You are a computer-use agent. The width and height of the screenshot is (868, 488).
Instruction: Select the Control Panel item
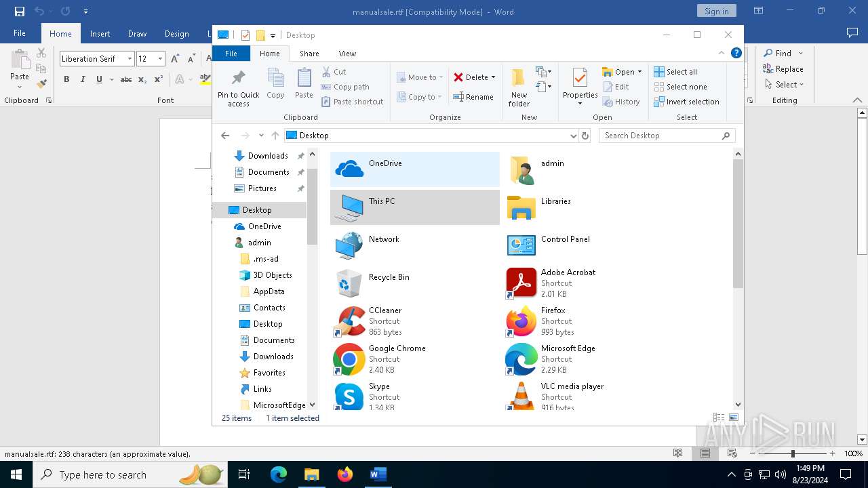tap(587, 245)
